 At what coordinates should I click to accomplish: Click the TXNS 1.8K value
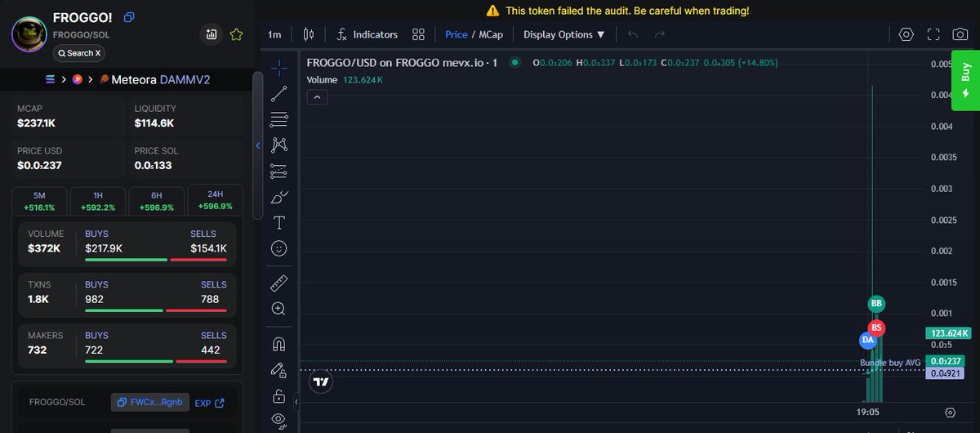click(38, 299)
